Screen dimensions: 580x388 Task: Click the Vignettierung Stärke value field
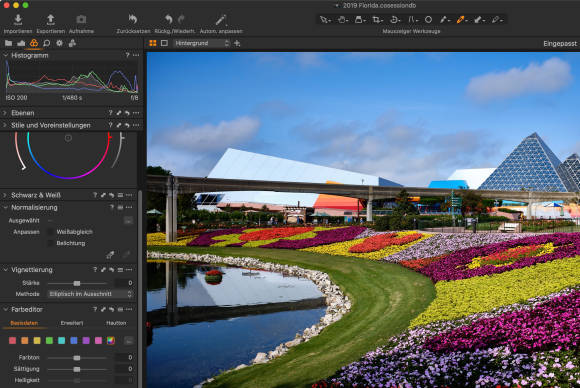124,283
